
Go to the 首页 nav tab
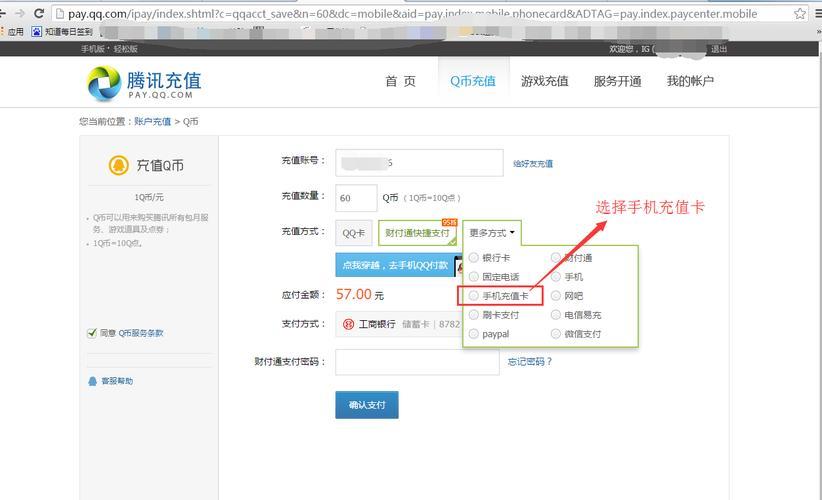(x=401, y=81)
